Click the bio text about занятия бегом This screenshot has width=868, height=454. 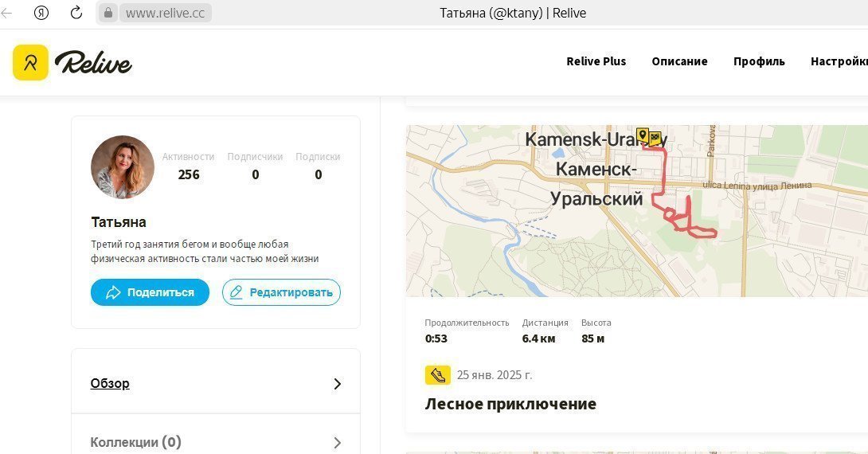click(205, 252)
